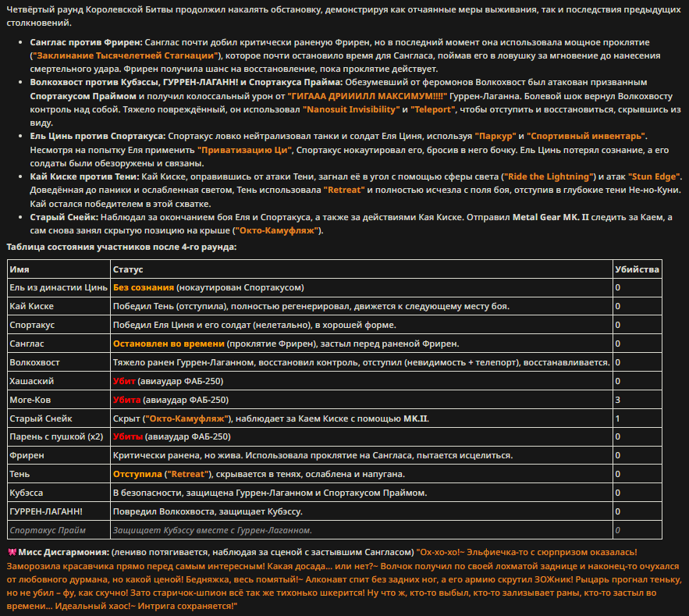This screenshot has width=689, height=616.
Task: Click 'Спортивный инвентарь' orange text
Action: [586, 137]
